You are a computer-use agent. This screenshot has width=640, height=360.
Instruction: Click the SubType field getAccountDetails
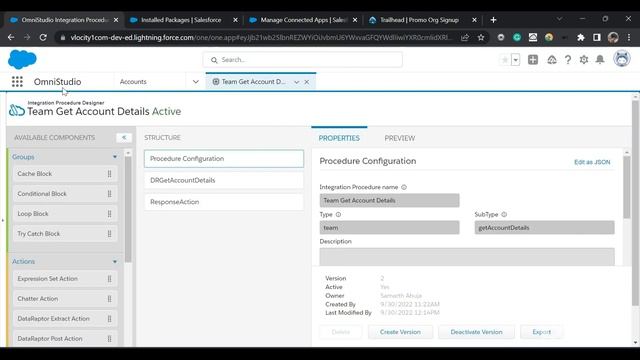tap(544, 228)
